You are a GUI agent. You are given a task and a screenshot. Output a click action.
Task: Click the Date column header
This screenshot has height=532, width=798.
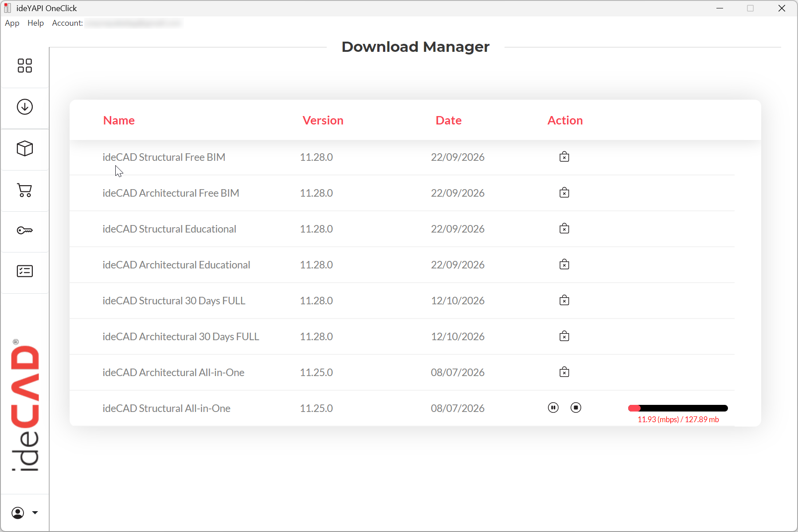click(449, 120)
